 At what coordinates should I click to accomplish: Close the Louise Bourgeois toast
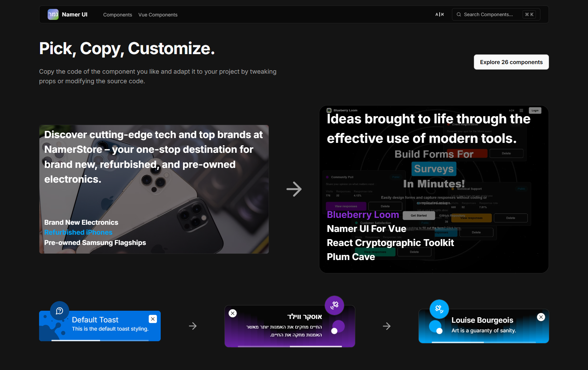541,317
